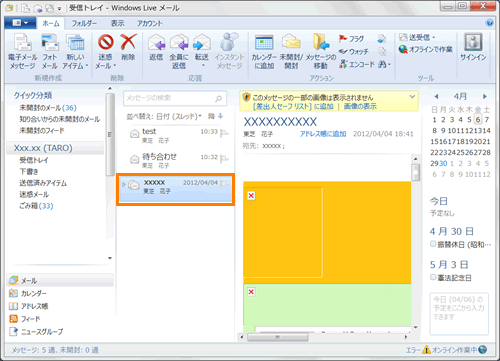The width and height of the screenshot is (500, 361).
Task: Open the application menu button
Action: pyautogui.click(x=20, y=23)
